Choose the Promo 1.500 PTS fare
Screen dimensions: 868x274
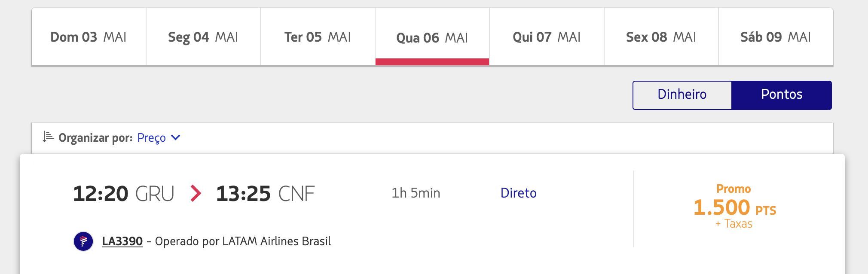pyautogui.click(x=735, y=206)
